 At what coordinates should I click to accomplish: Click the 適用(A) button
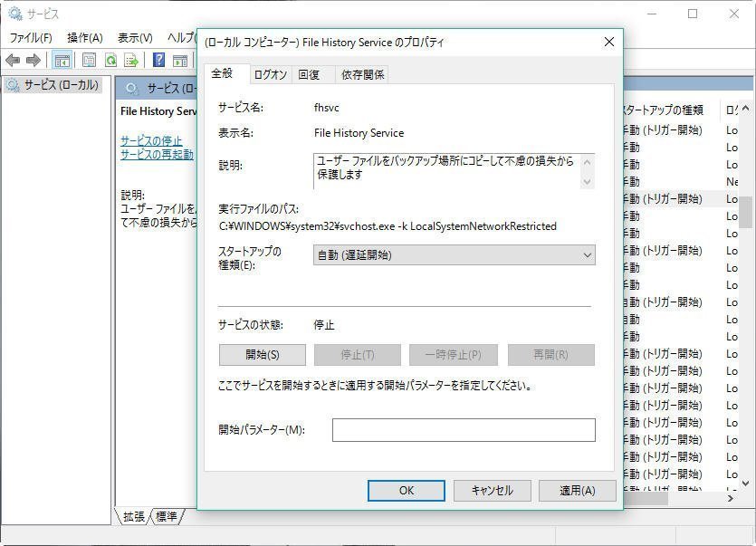point(577,491)
